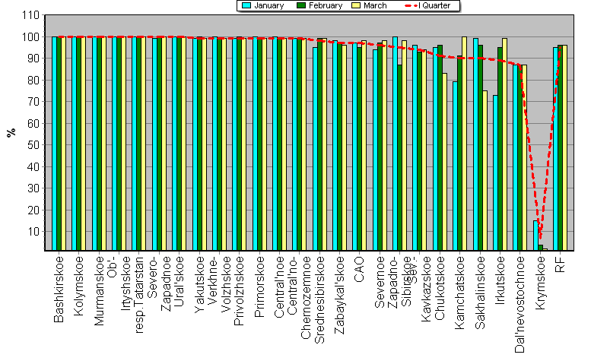Image resolution: width=591 pixels, height=364 pixels.
Task: Click the Kolymskoe axis label
Action: 79,286
